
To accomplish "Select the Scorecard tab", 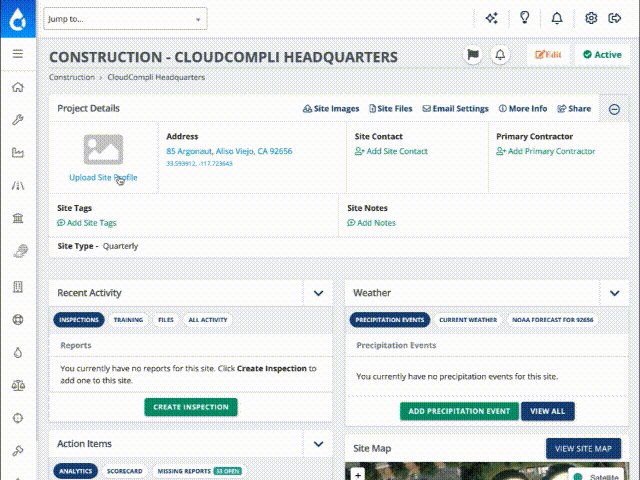I will pos(124,471).
